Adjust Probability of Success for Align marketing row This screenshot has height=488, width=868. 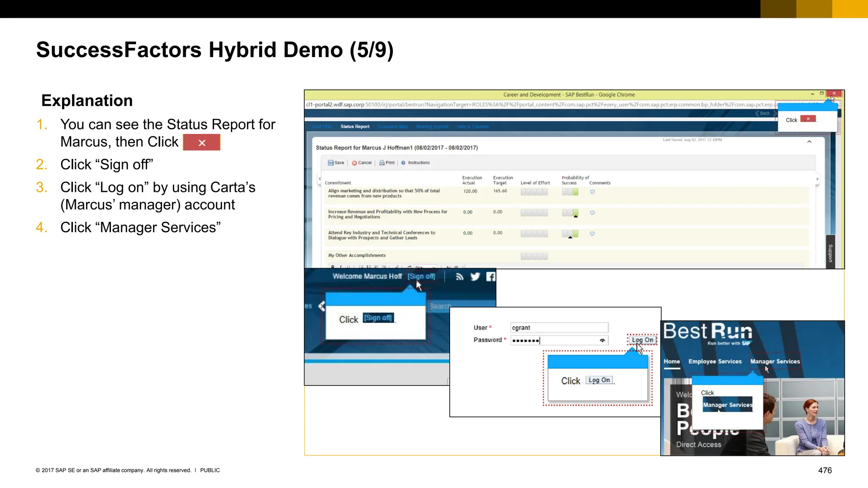(x=570, y=192)
